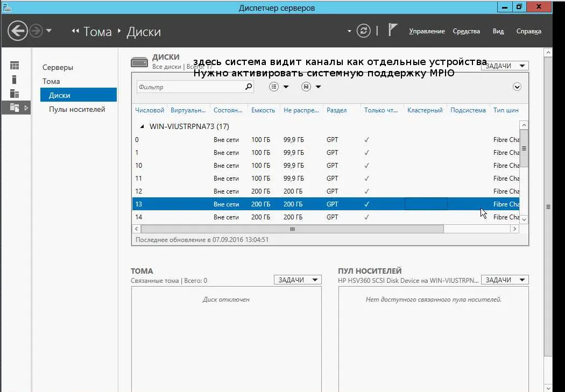Sort by the Только чт... column header
The width and height of the screenshot is (565, 392).
pos(381,110)
